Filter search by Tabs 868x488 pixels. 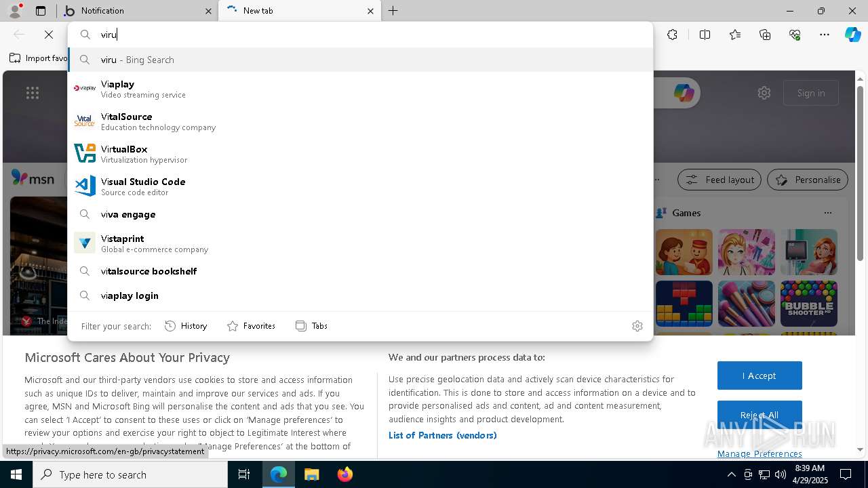[312, 326]
